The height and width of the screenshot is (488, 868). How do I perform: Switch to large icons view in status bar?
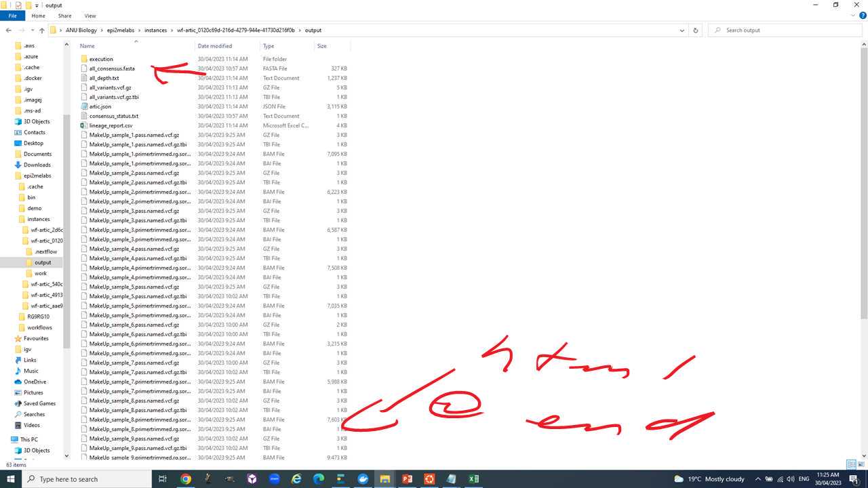coord(860,464)
